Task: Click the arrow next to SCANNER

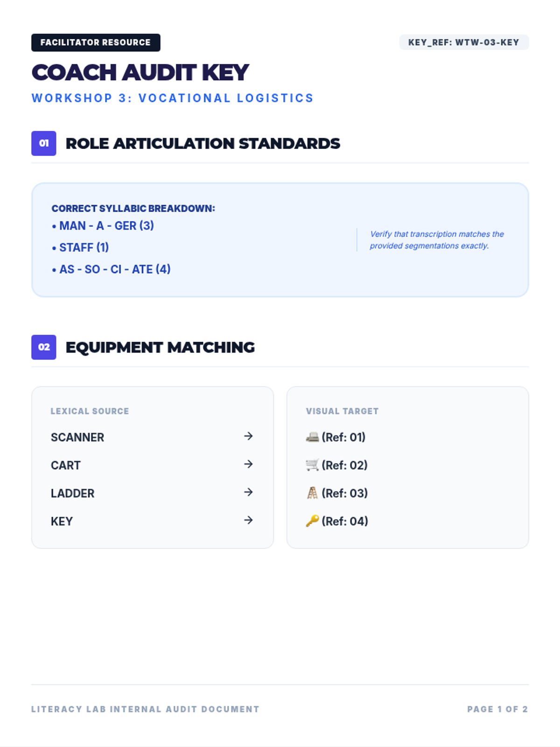Action: (248, 436)
